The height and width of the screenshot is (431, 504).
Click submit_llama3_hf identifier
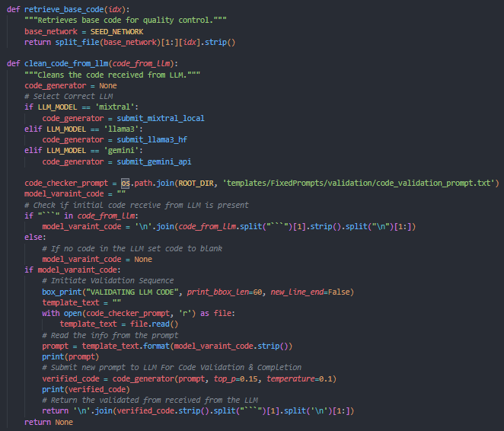(x=152, y=140)
